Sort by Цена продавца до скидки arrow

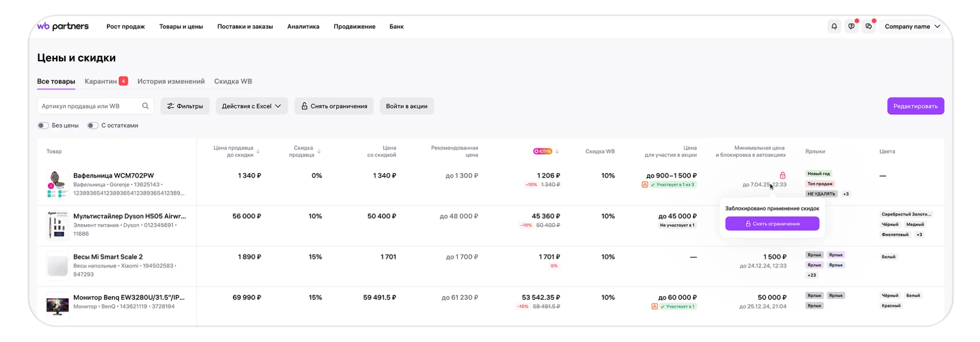tap(258, 152)
